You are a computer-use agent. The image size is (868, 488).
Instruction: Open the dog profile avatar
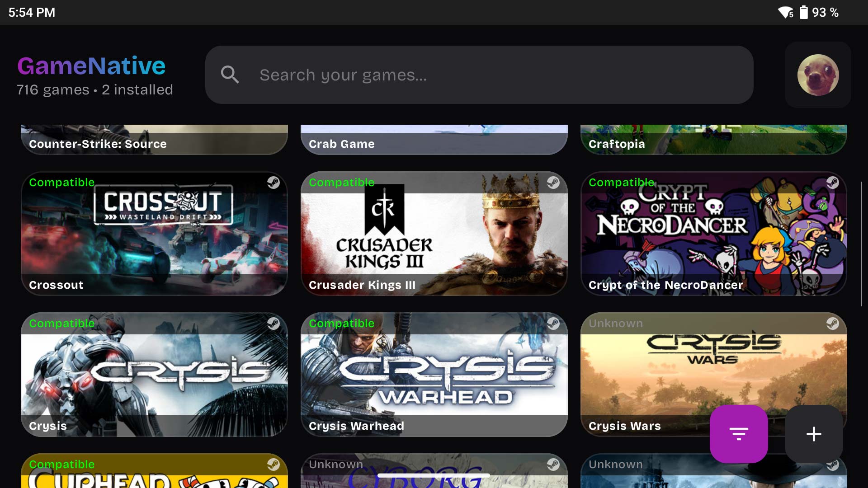click(818, 75)
